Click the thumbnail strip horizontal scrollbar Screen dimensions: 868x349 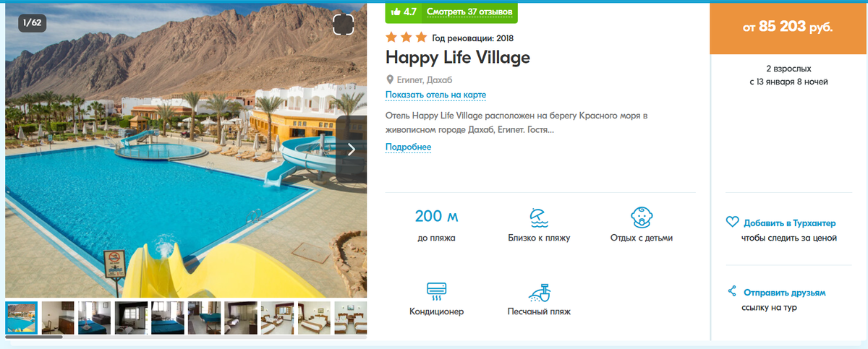(34, 337)
